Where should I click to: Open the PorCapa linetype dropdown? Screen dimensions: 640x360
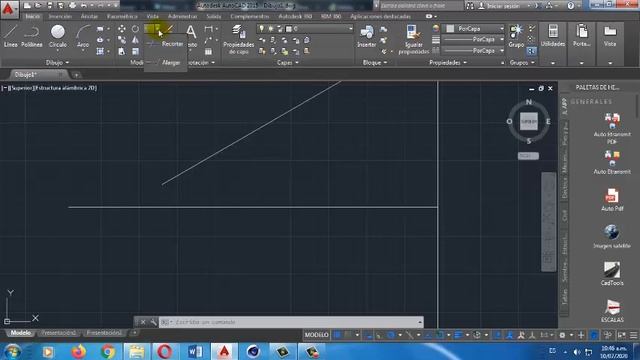pos(502,51)
